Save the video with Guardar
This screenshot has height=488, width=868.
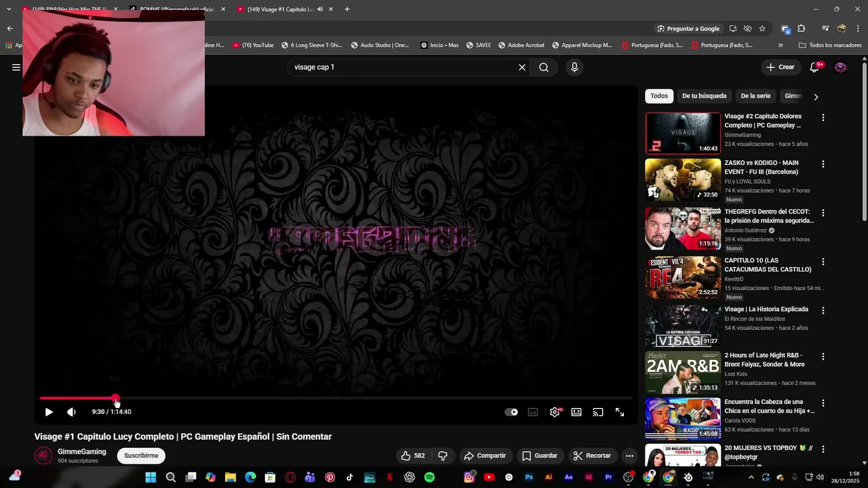[x=540, y=455]
